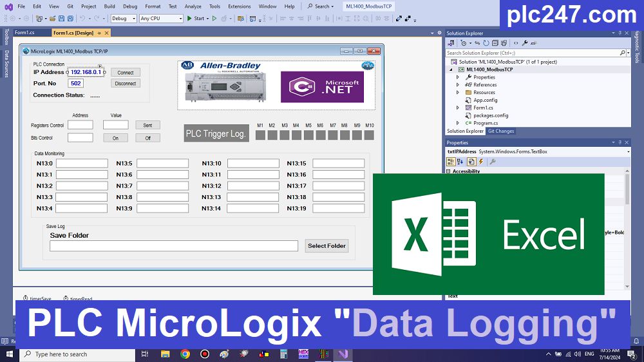Click the M1 indicator box
644x362 pixels.
coord(260,135)
